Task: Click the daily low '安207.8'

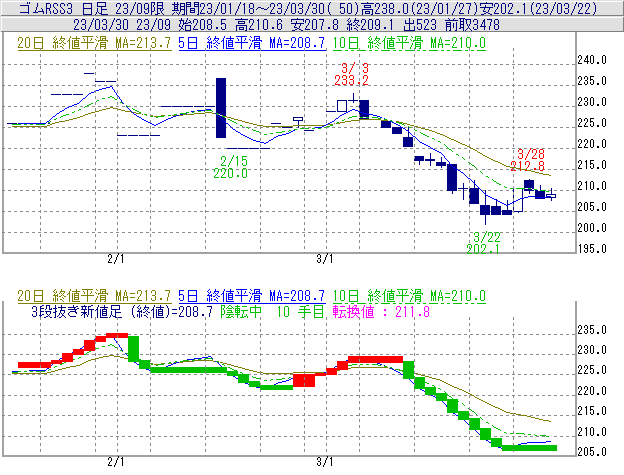Action: point(314,25)
